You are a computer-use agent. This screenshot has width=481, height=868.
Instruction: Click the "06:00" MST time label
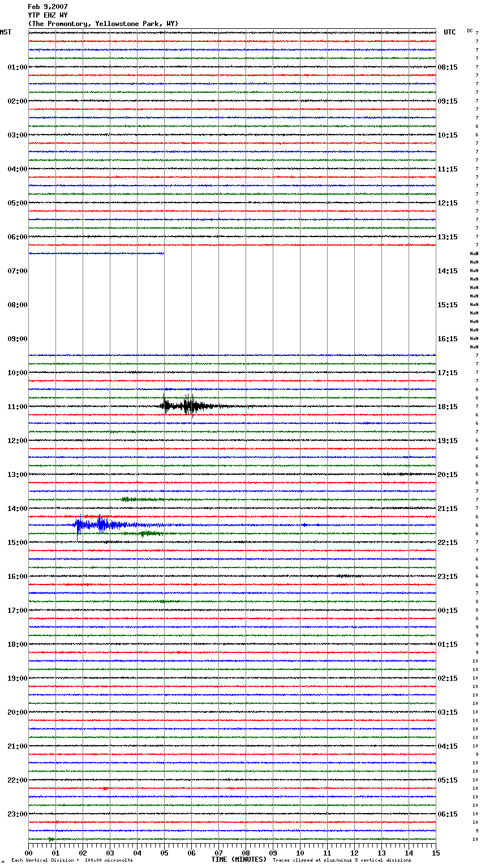coord(18,237)
